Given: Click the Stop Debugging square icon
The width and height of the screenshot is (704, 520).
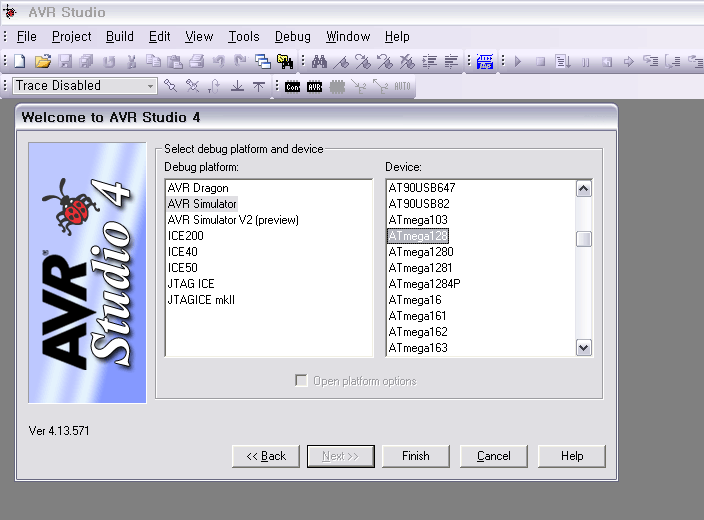Looking at the screenshot, I should pos(541,62).
